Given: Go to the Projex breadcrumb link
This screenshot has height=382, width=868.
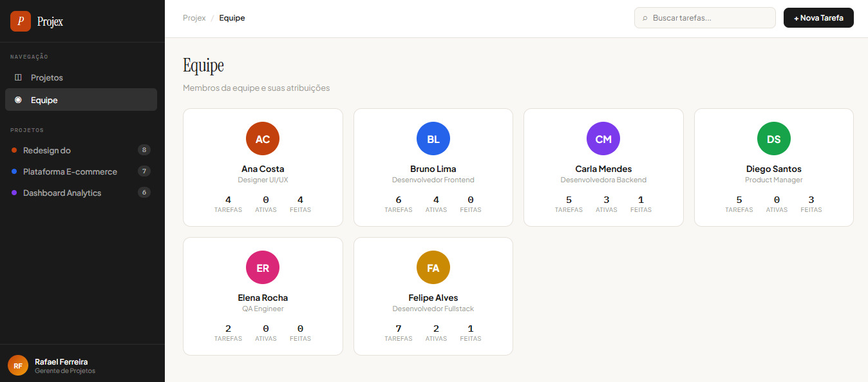Looking at the screenshot, I should (194, 18).
